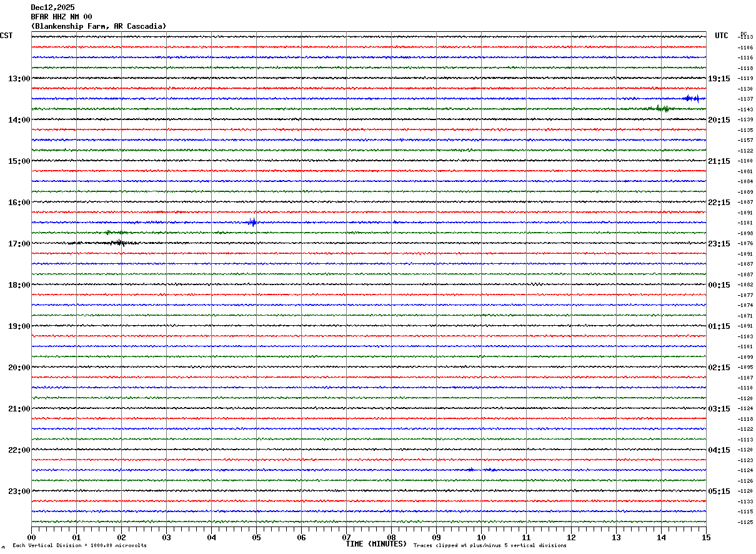
Task: Click the CST timezone label
Action: click(6, 36)
